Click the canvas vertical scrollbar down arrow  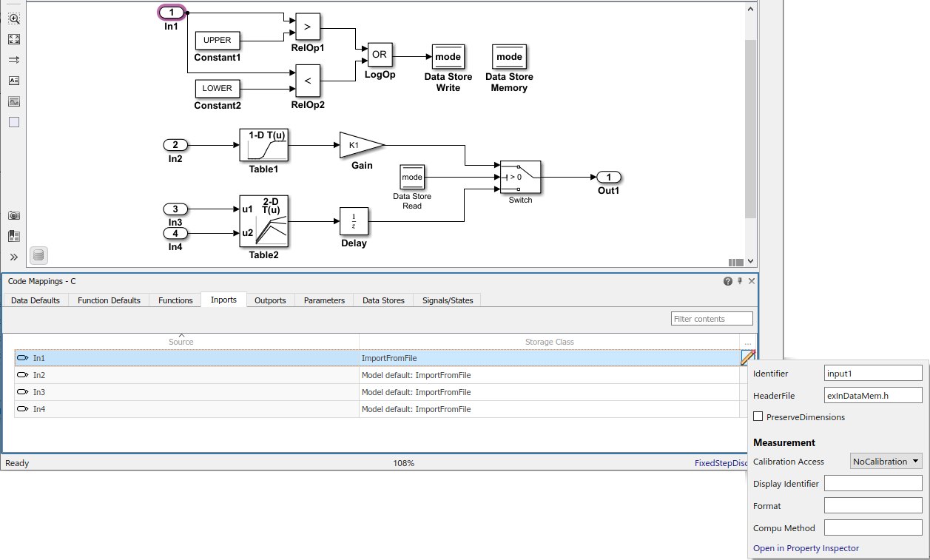point(750,261)
